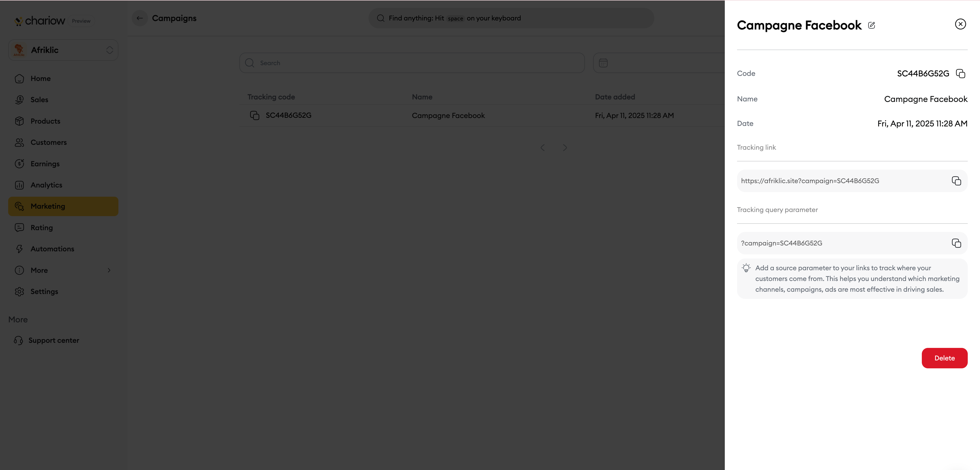The image size is (980, 470).
Task: Click the ?campaign=SC44B6G52G parameter text
Action: (781, 243)
